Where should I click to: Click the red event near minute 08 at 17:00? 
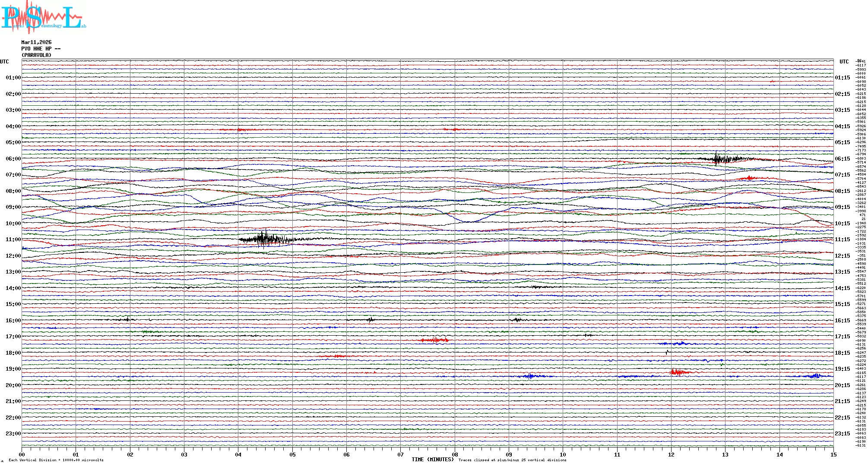435,340
